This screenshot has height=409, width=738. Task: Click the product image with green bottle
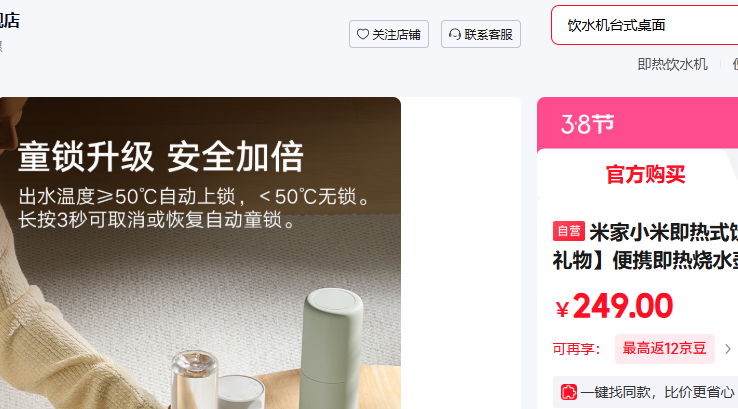click(x=200, y=253)
